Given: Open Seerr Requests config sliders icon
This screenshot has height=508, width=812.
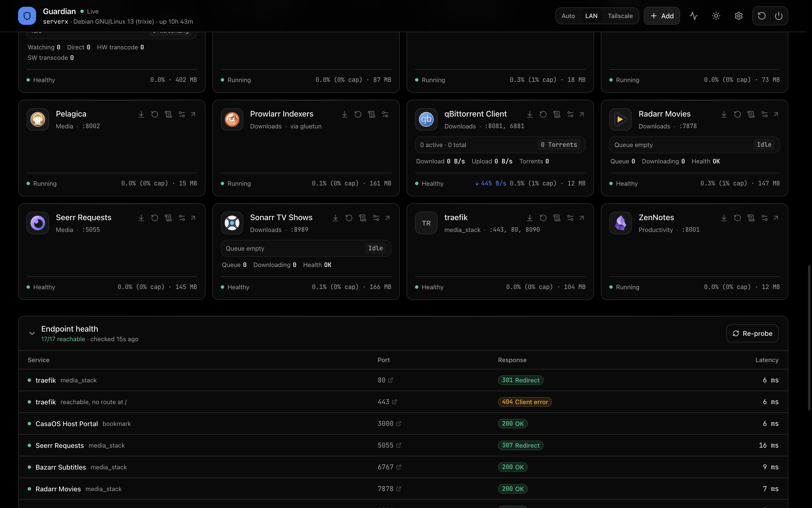Looking at the screenshot, I should (182, 218).
